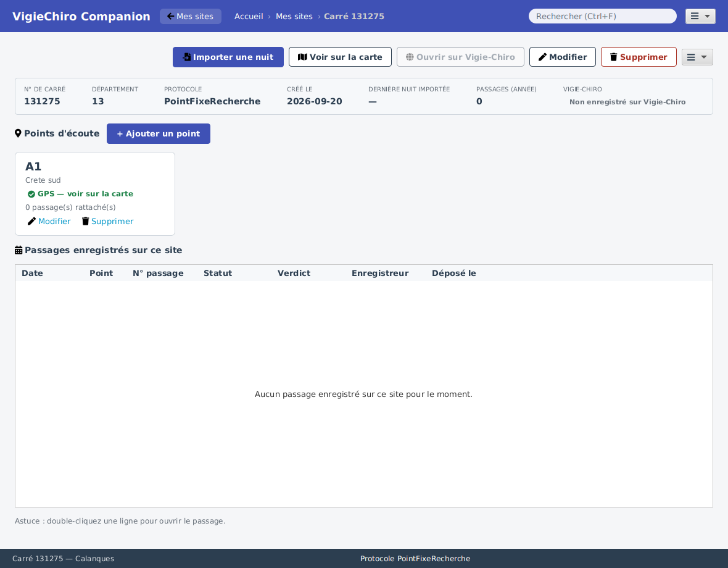The height and width of the screenshot is (568, 728).
Task: Click '0 passage(s) rattaché(s)' text
Action: [x=70, y=207]
